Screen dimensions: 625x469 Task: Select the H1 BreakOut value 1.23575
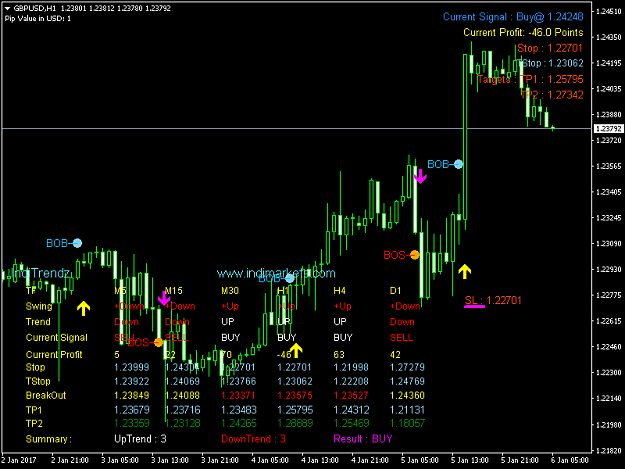pyautogui.click(x=295, y=395)
